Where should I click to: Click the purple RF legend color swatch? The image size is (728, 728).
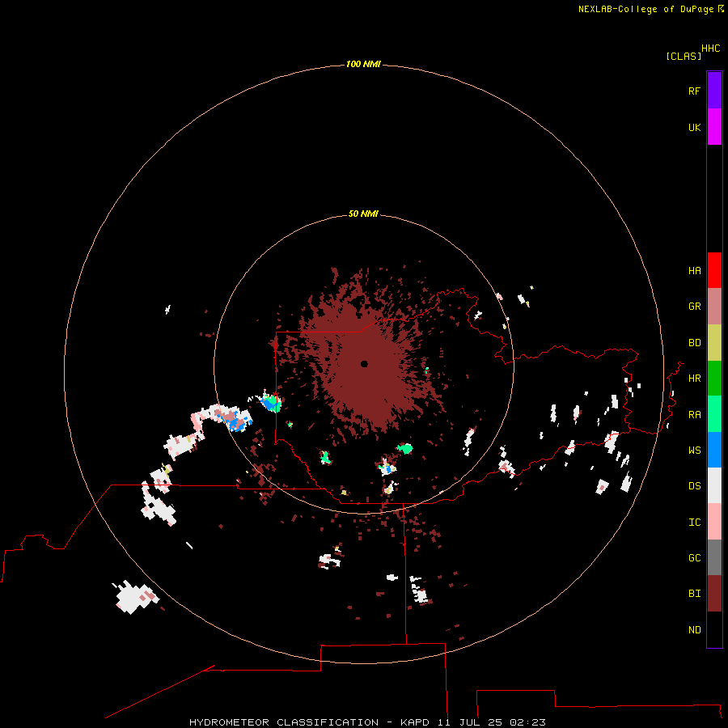(714, 91)
